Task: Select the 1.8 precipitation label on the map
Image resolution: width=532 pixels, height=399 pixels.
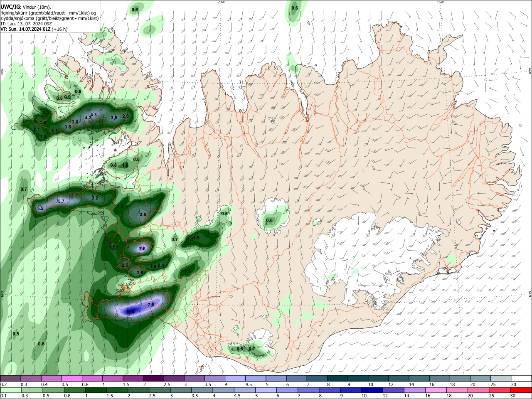Action: [x=43, y=136]
